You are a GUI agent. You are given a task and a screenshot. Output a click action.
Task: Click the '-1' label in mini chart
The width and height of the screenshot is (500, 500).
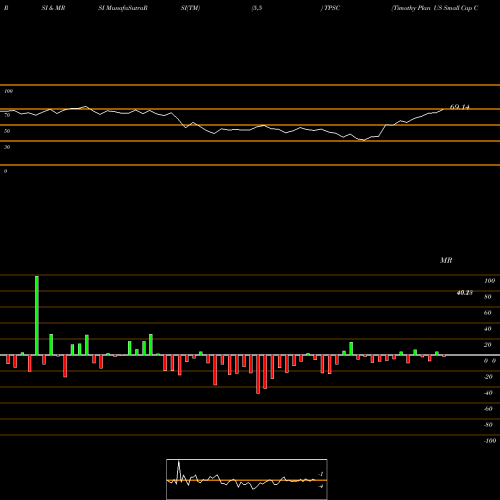(x=321, y=474)
